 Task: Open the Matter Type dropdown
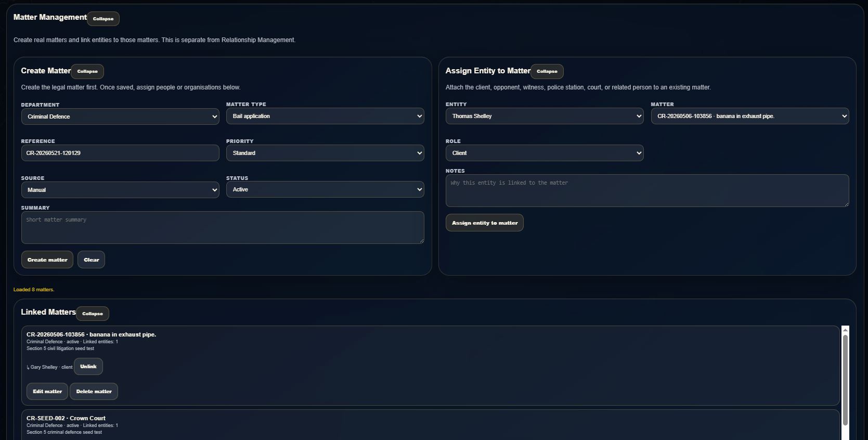tap(325, 116)
